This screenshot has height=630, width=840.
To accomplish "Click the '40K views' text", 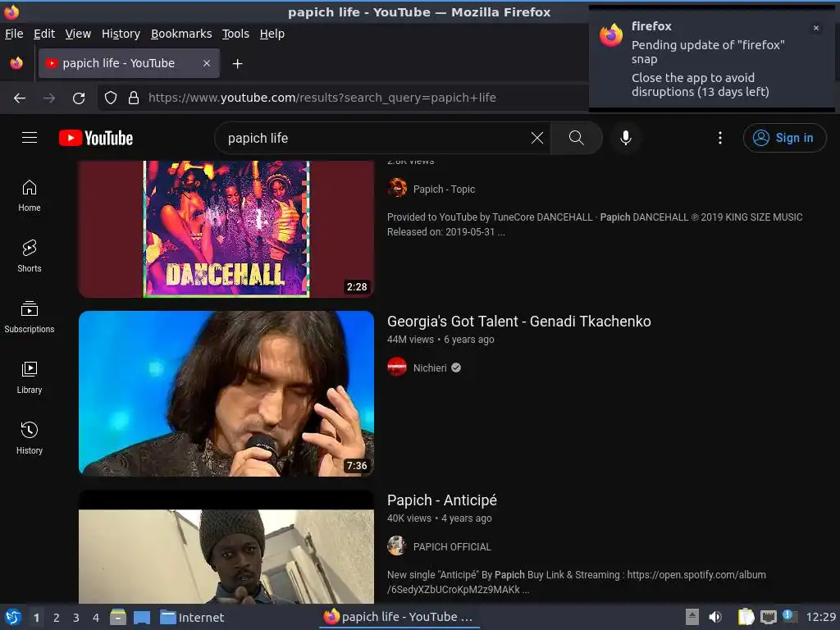I will (409, 518).
